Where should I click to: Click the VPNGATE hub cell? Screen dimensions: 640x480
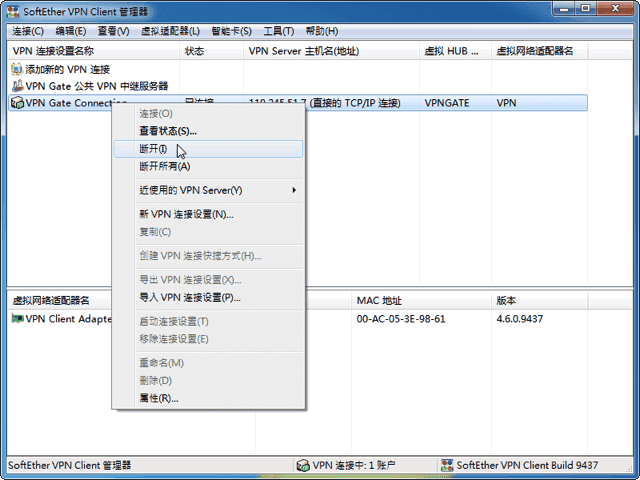pyautogui.click(x=447, y=103)
